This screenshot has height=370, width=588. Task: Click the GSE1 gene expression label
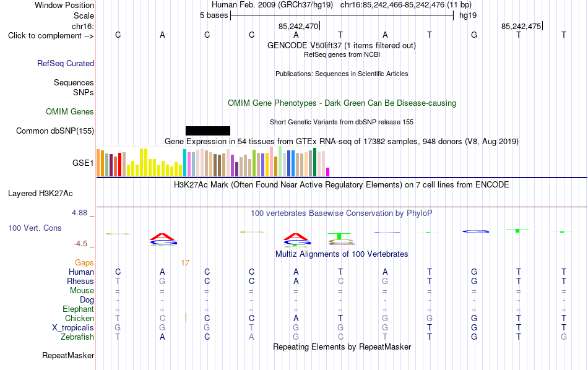[x=83, y=163]
